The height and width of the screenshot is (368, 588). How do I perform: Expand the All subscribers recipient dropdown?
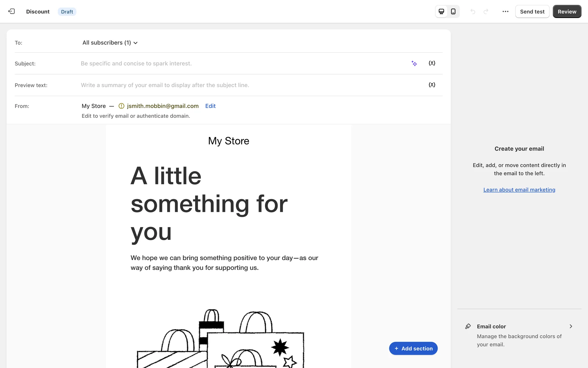110,43
